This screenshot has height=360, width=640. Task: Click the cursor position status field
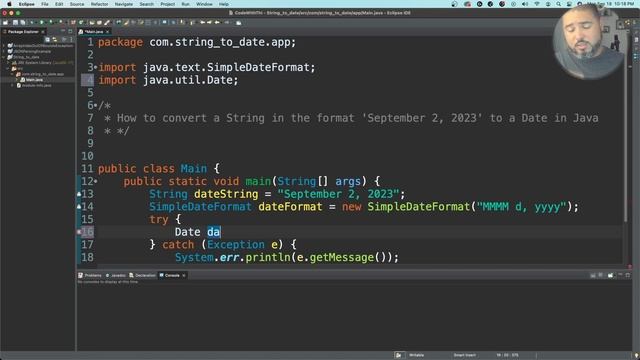coord(507,355)
